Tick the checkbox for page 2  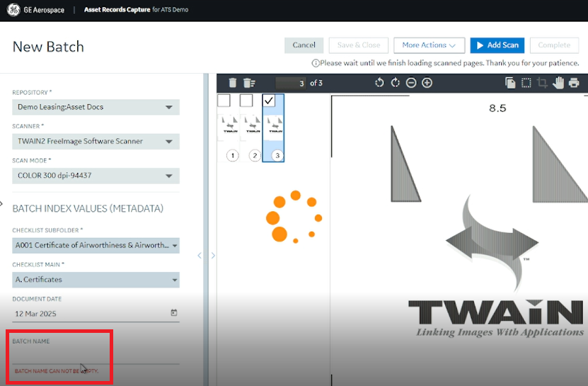246,101
